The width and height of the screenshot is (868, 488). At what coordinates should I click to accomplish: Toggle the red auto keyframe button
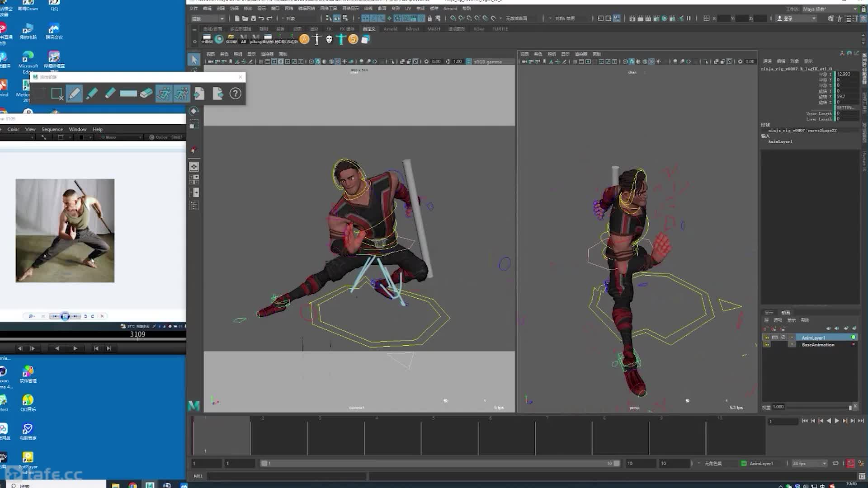point(851,464)
